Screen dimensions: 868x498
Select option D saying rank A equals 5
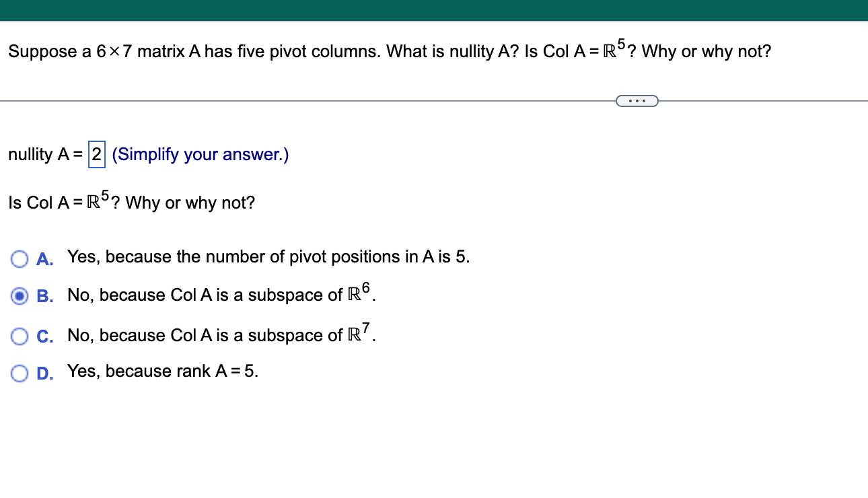click(20, 373)
